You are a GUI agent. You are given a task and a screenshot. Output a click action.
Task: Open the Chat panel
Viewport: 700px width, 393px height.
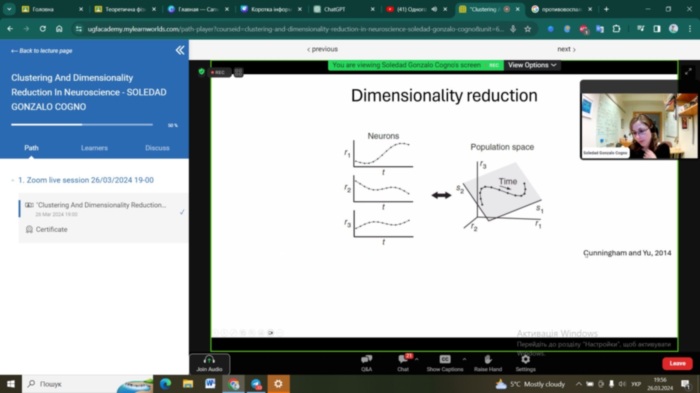click(x=403, y=363)
